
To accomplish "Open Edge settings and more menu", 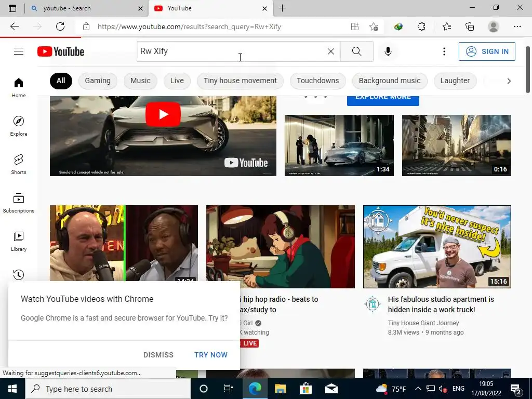I will [x=517, y=26].
